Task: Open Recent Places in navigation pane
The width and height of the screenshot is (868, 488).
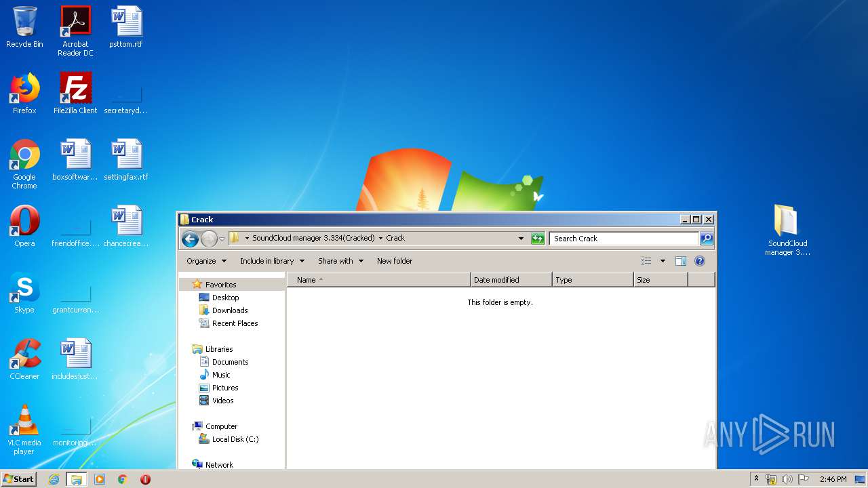Action: tap(235, 323)
